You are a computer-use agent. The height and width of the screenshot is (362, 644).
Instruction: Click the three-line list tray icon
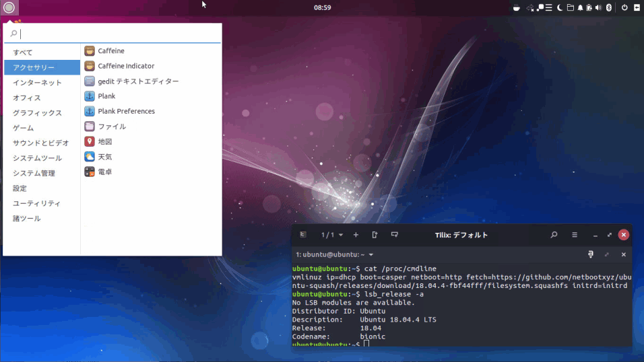549,8
